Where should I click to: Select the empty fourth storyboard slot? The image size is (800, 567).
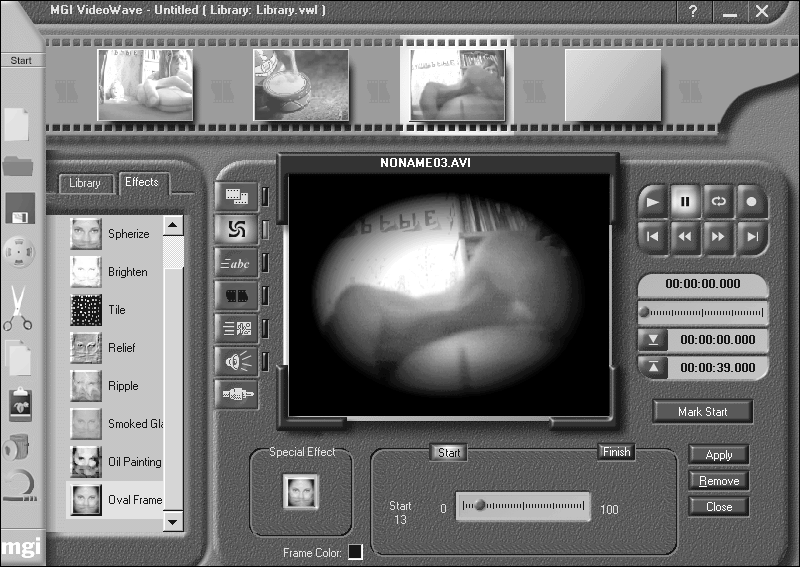pyautogui.click(x=613, y=85)
